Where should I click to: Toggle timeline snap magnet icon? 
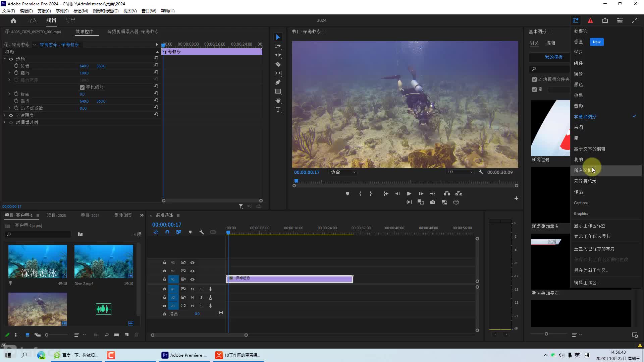coord(167,232)
